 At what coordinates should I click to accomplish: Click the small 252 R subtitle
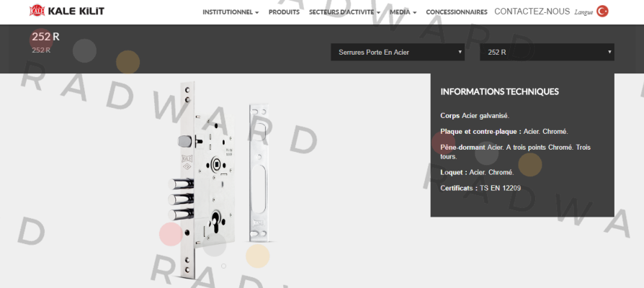pos(41,50)
